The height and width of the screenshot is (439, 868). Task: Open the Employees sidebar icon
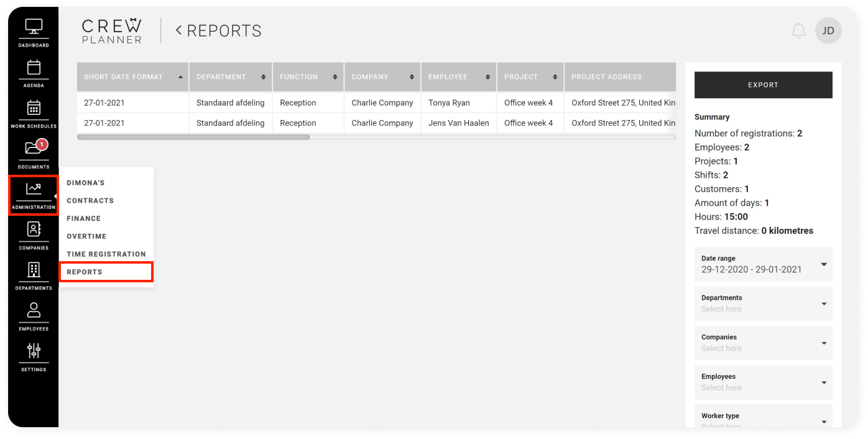coord(34,316)
